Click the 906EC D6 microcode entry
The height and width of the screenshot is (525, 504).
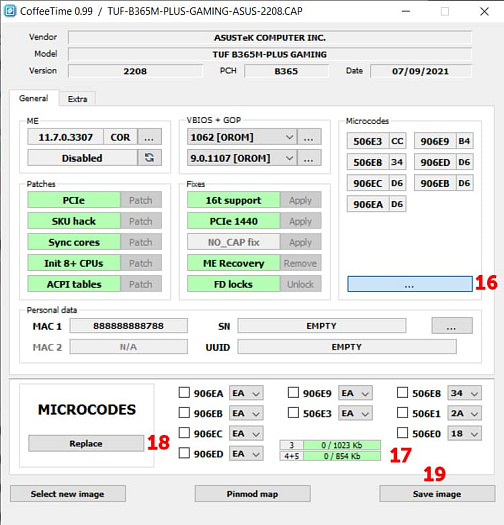click(376, 183)
